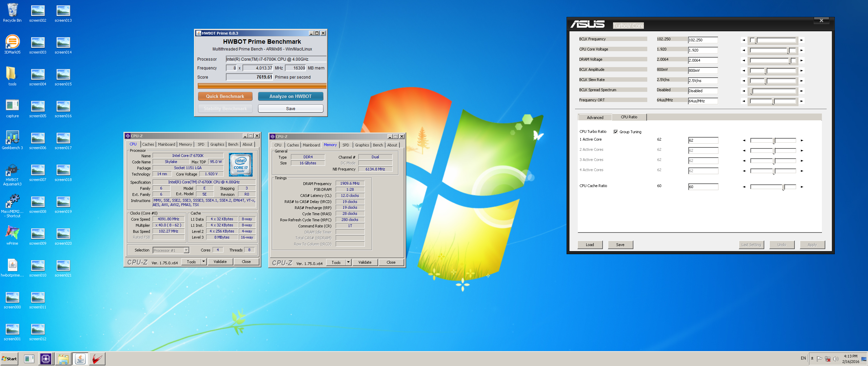Switch to SPD tab in CPU-Z Memory window

point(346,145)
